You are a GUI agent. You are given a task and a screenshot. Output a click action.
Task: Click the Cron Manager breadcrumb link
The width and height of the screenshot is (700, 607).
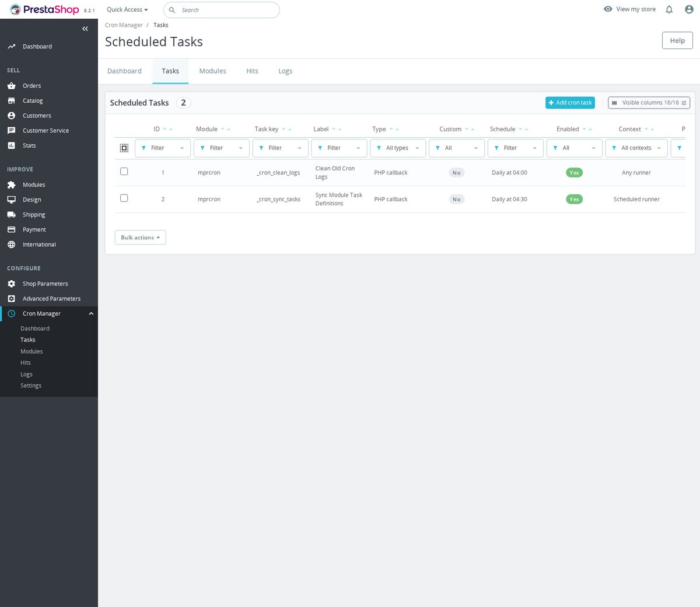[124, 25]
